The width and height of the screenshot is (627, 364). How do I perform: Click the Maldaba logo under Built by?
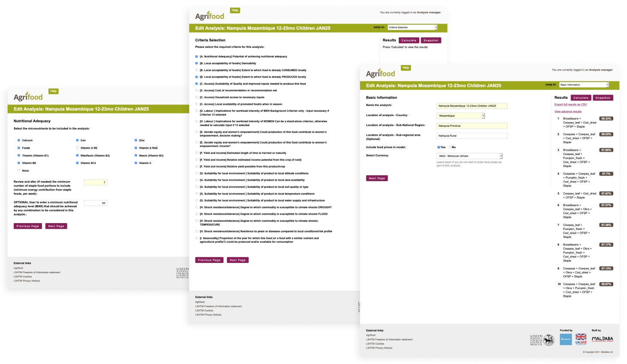(x=602, y=339)
